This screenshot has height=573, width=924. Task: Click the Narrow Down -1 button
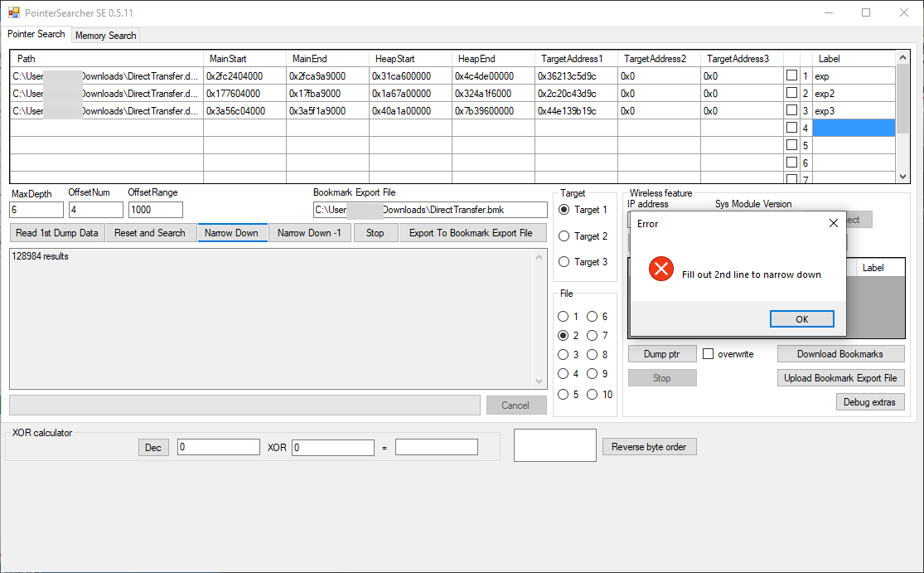click(x=309, y=233)
